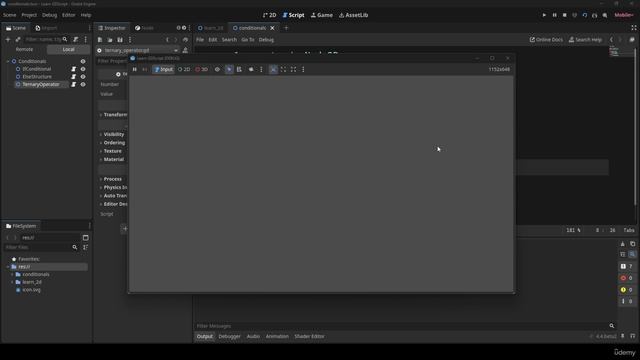The image size is (640, 360).
Task: Open script attached to ElseStructure
Action: click(x=73, y=77)
